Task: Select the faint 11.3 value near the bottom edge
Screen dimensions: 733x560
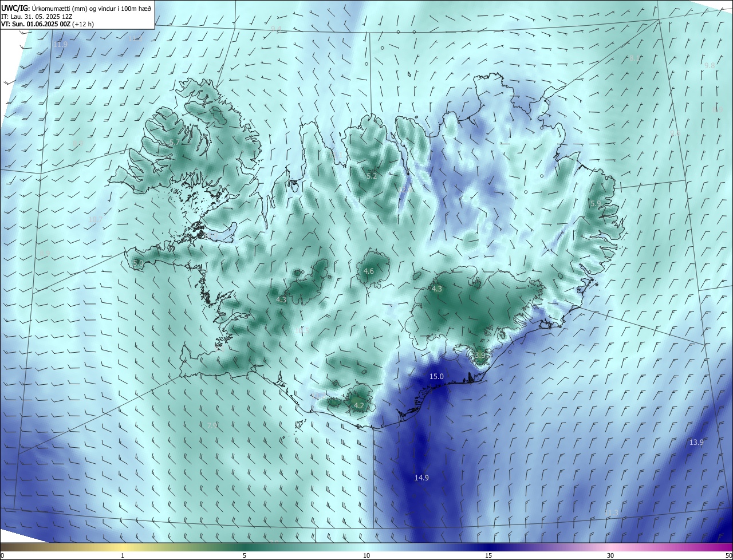Action: tap(612, 512)
